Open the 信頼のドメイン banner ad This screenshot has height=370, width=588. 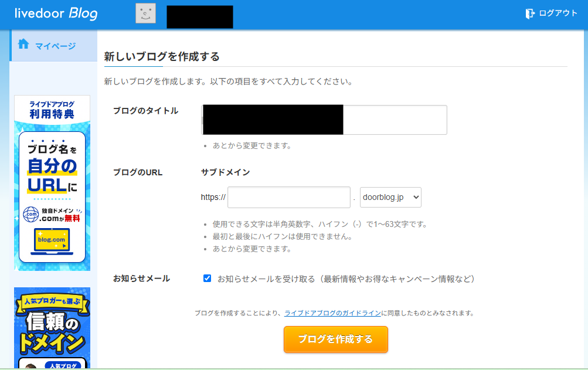click(52, 328)
